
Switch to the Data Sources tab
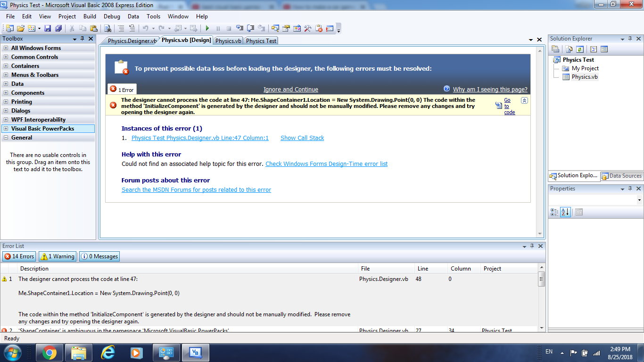pyautogui.click(x=621, y=176)
